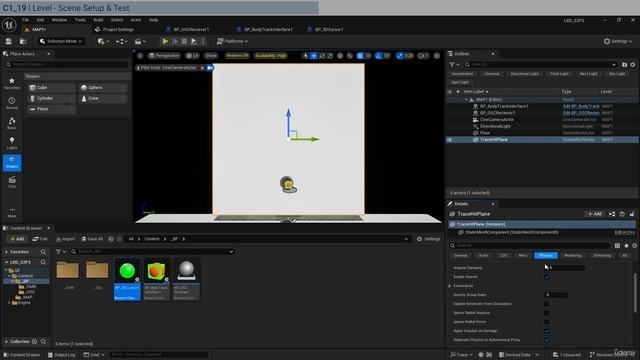Open the Outliner filter dropdown

tap(454, 64)
